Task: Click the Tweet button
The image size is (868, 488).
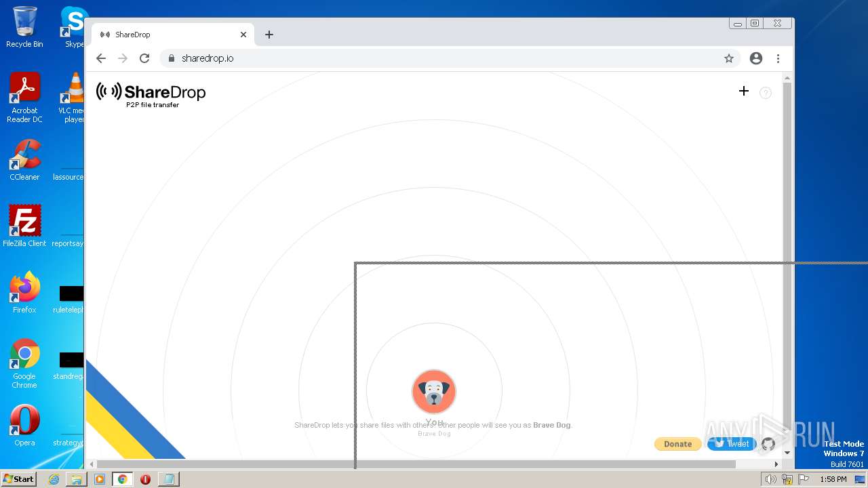Action: point(732,444)
